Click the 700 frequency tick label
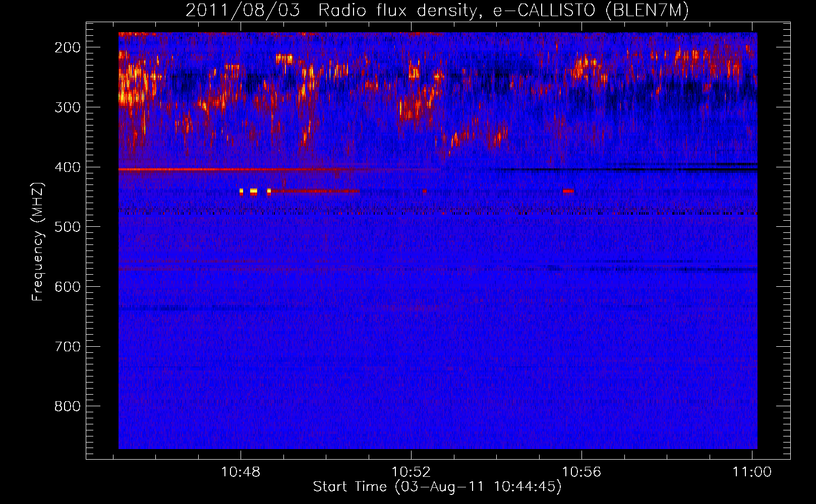The image size is (816, 504). (68, 347)
